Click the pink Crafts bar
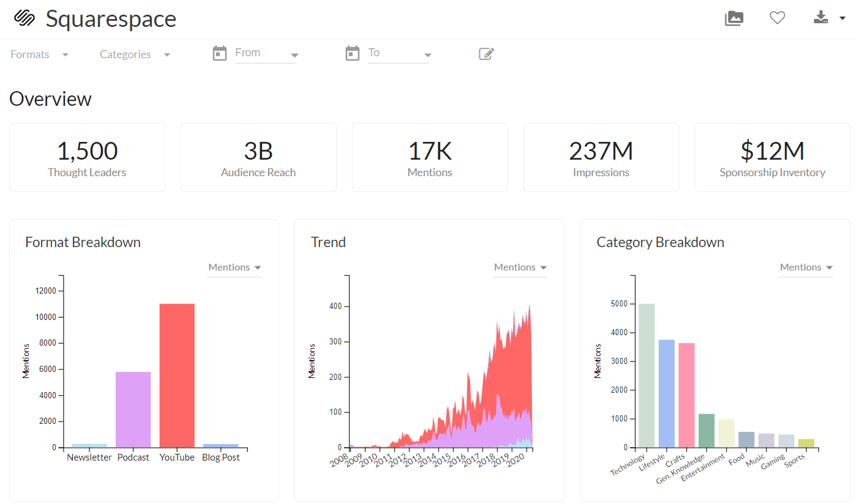The image size is (857, 504). coord(687,395)
